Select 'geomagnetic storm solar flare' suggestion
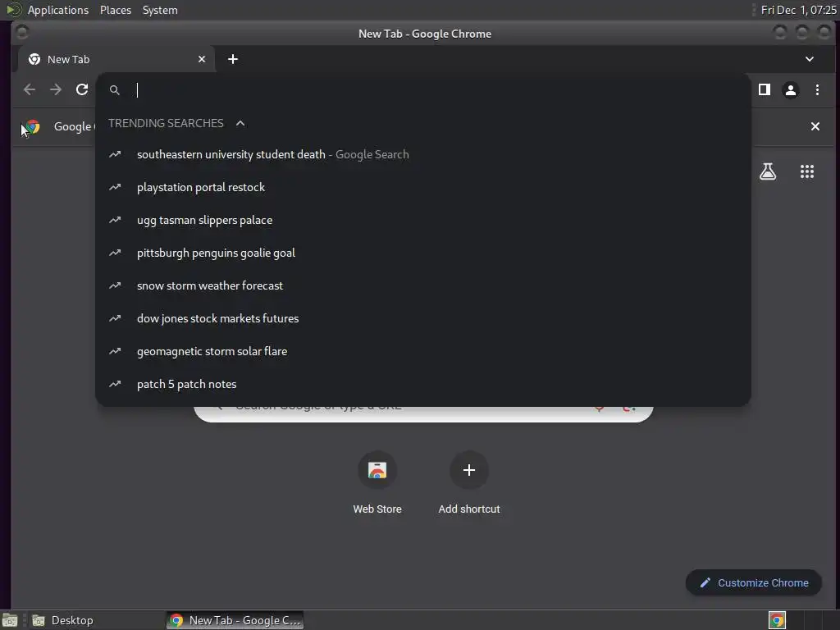Screen dimensions: 840x630 (x=422, y=351)
